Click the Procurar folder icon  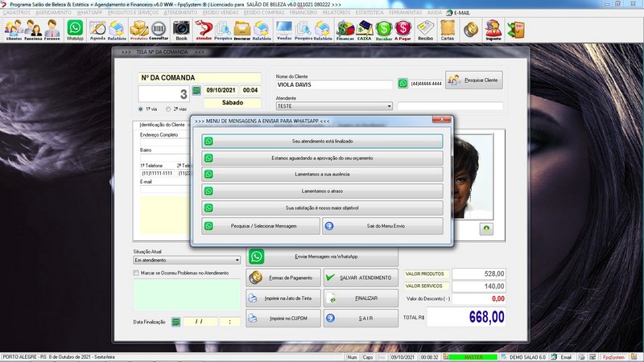click(242, 30)
